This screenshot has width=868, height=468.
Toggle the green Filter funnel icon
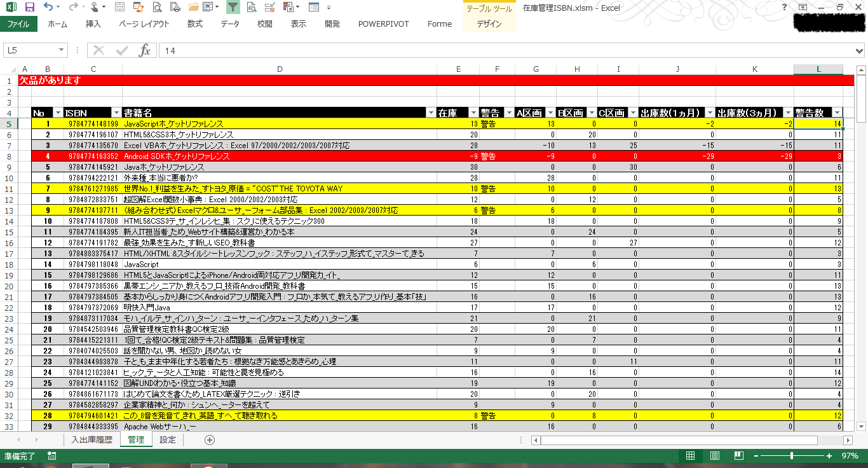pos(233,8)
